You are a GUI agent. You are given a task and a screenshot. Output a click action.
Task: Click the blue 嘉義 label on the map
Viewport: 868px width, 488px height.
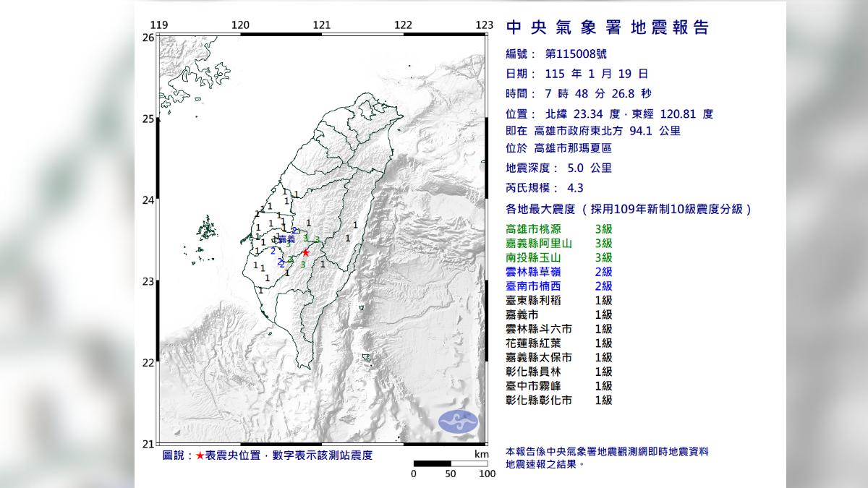click(x=286, y=239)
